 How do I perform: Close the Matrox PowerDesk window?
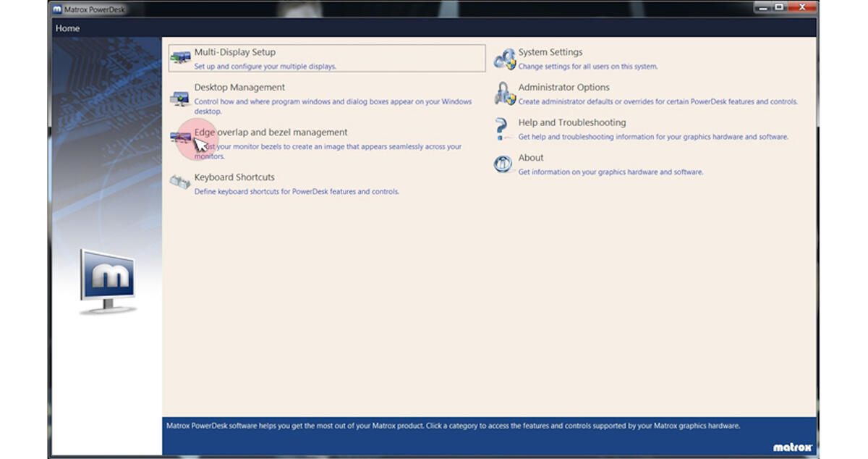pyautogui.click(x=803, y=7)
